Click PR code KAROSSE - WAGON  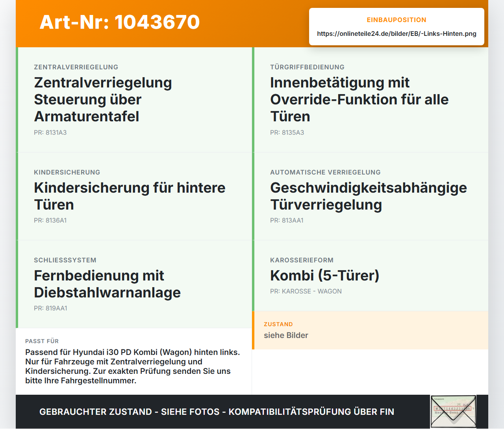[306, 291]
